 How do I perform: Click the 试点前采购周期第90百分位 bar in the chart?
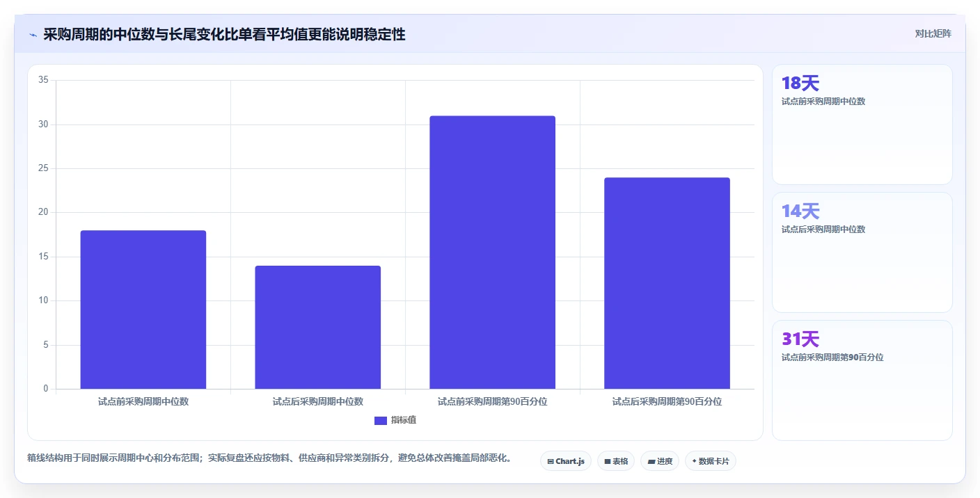(492, 252)
